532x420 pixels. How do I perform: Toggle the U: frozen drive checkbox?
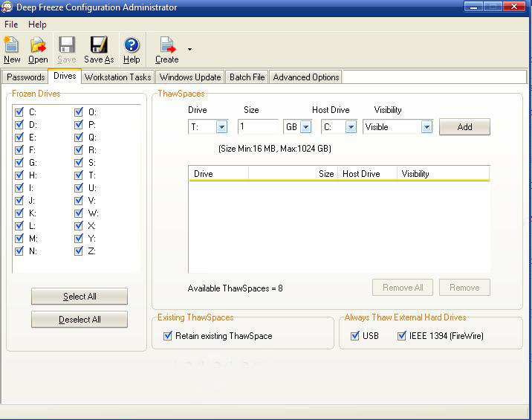click(x=79, y=188)
